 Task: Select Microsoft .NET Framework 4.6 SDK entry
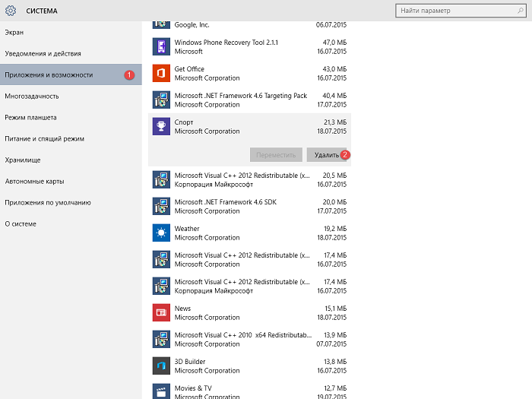coord(249,206)
